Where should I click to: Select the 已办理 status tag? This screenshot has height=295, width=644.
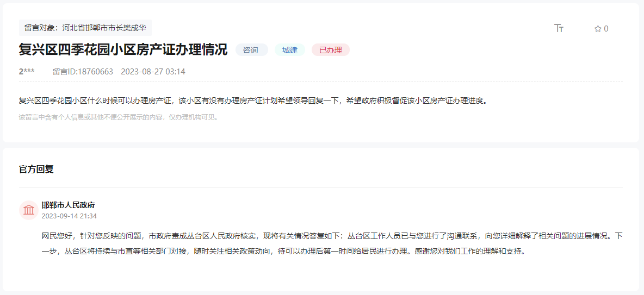pyautogui.click(x=331, y=50)
